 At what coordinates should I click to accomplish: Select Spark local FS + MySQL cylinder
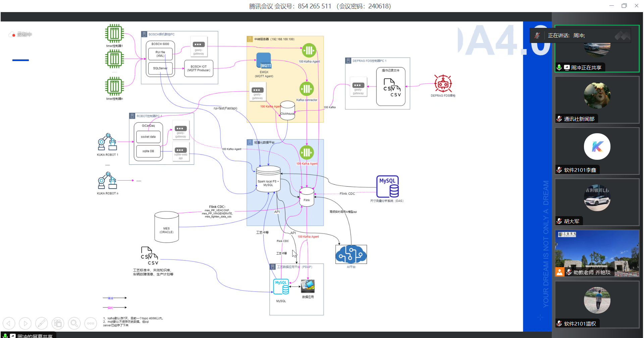point(268,179)
